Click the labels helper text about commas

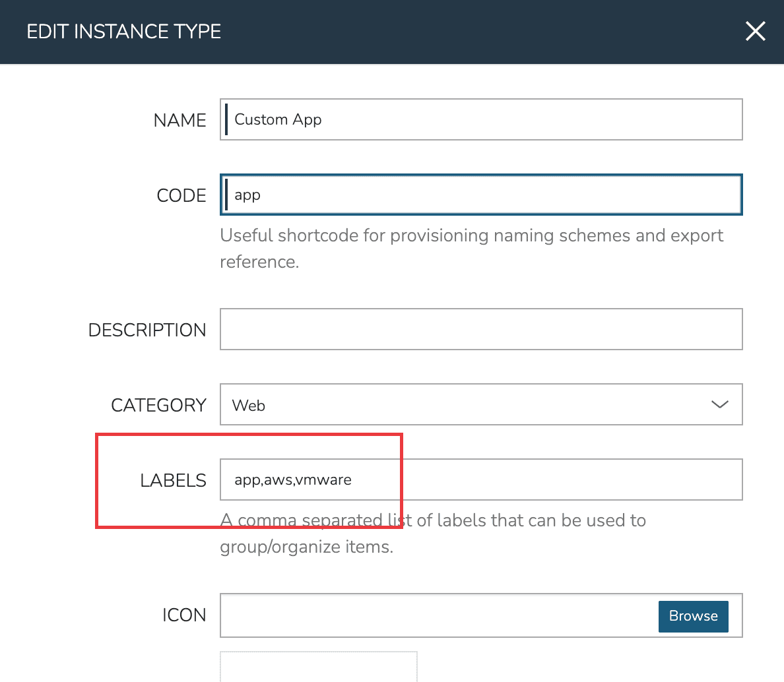[x=432, y=533]
